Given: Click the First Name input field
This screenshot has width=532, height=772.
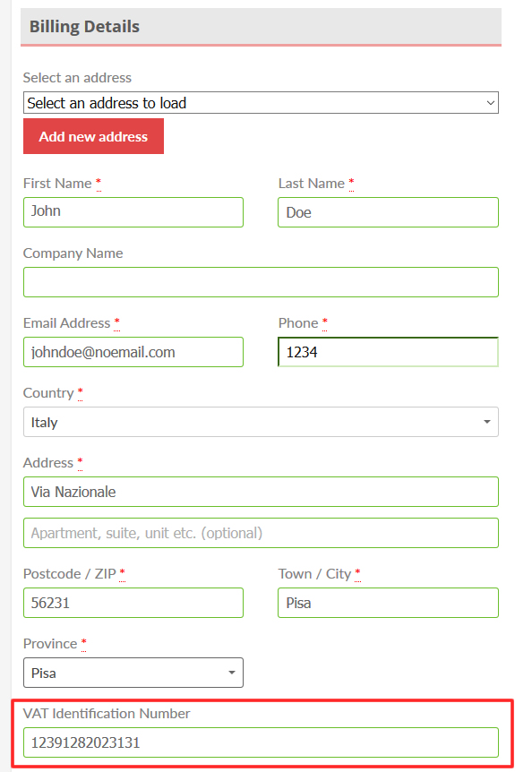Looking at the screenshot, I should pyautogui.click(x=133, y=212).
